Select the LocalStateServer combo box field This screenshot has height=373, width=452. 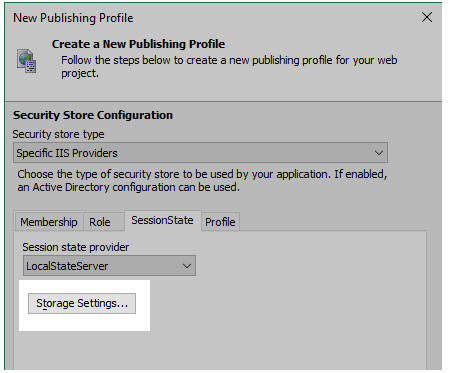pos(109,266)
